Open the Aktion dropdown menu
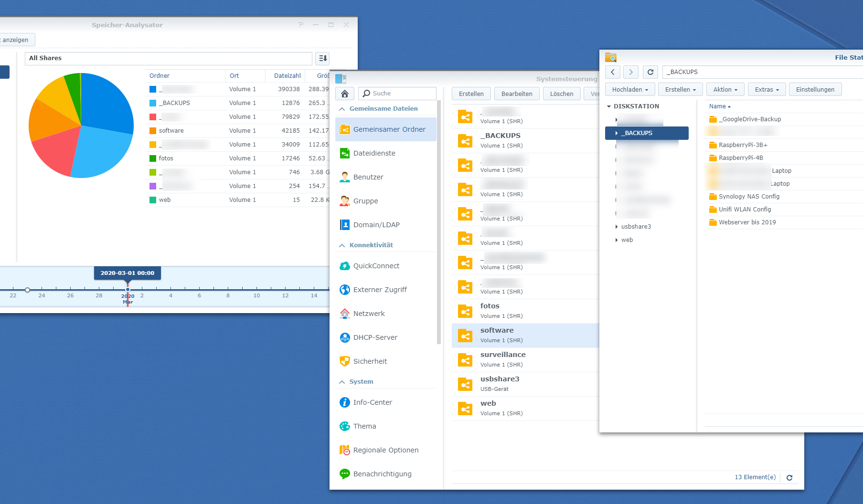 [725, 89]
